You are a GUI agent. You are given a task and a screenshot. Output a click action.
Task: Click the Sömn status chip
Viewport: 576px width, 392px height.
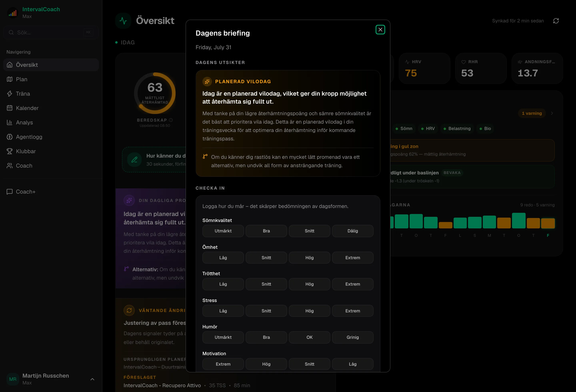(404, 129)
